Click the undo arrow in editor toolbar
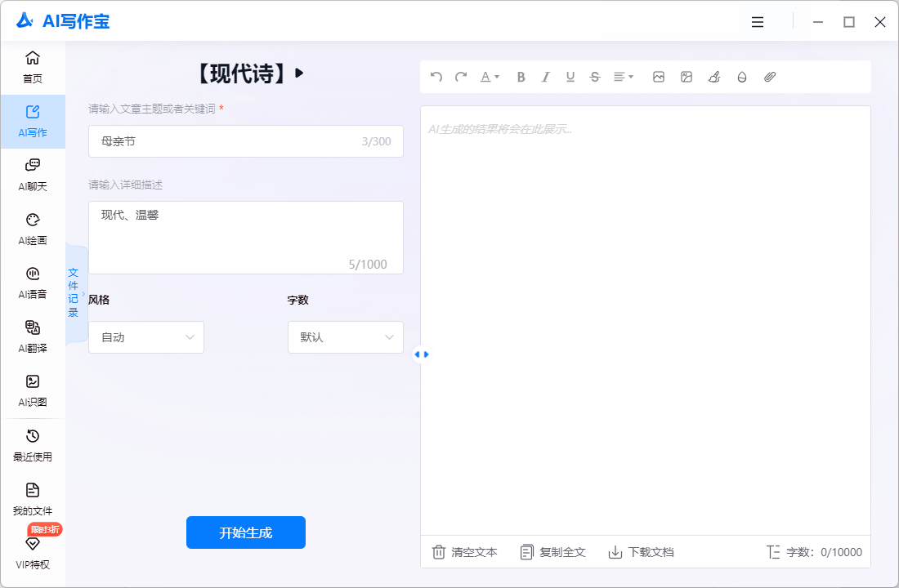Viewport: 899px width, 588px height. tap(436, 77)
